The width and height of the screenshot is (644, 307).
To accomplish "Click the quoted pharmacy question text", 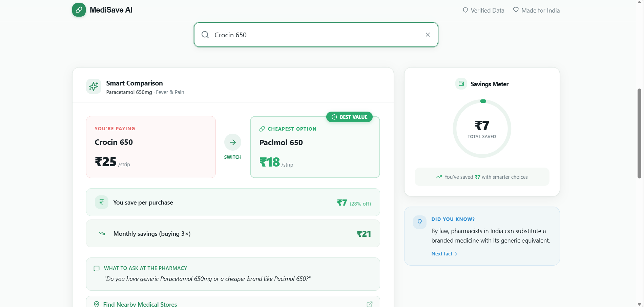I will (x=207, y=279).
